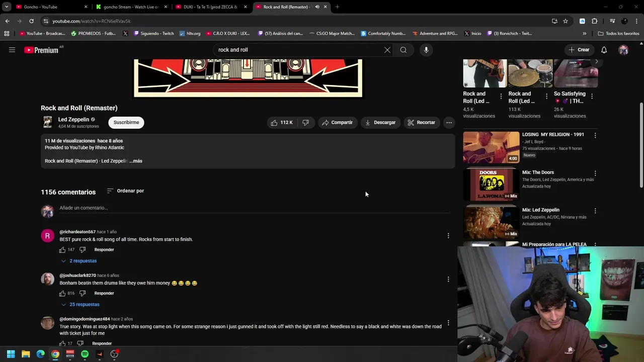Go to YouTube Premium home logo
644x362 pixels.
tap(41, 50)
